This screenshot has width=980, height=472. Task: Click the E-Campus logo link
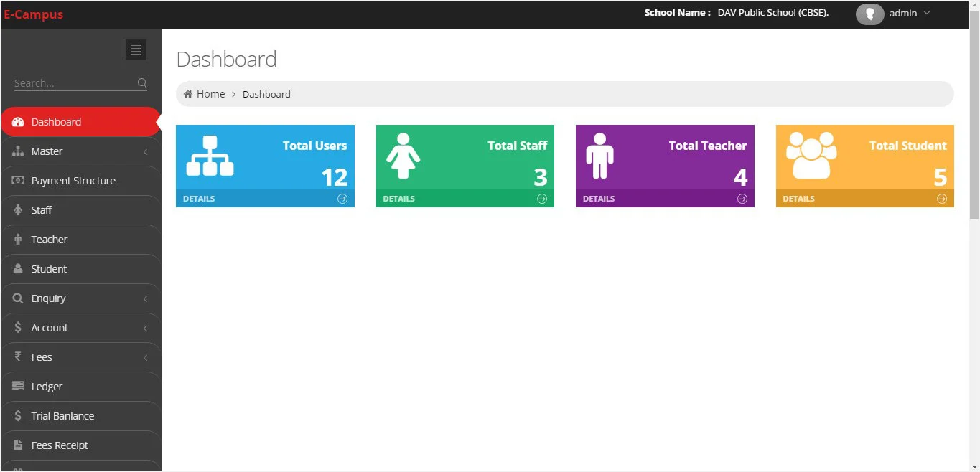pyautogui.click(x=34, y=14)
